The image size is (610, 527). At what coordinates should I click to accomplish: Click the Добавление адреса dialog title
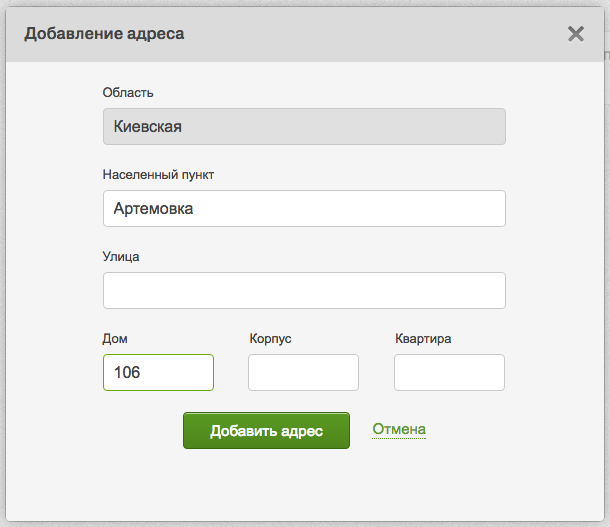104,34
